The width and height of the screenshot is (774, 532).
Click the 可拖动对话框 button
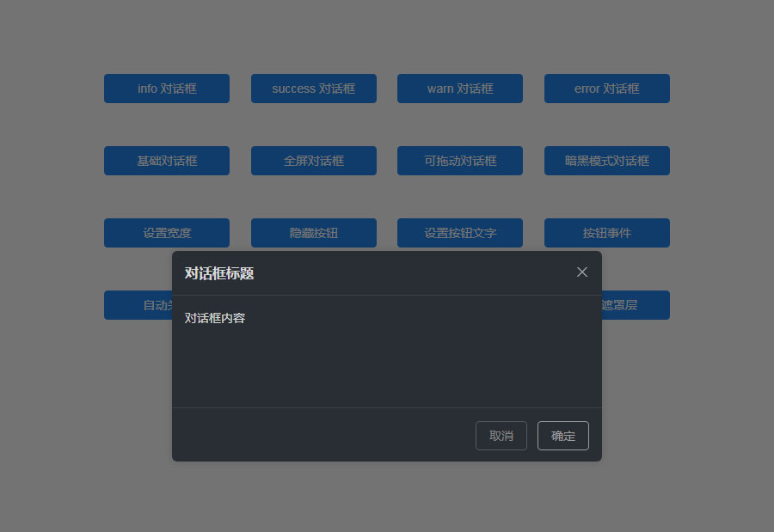[x=460, y=161]
